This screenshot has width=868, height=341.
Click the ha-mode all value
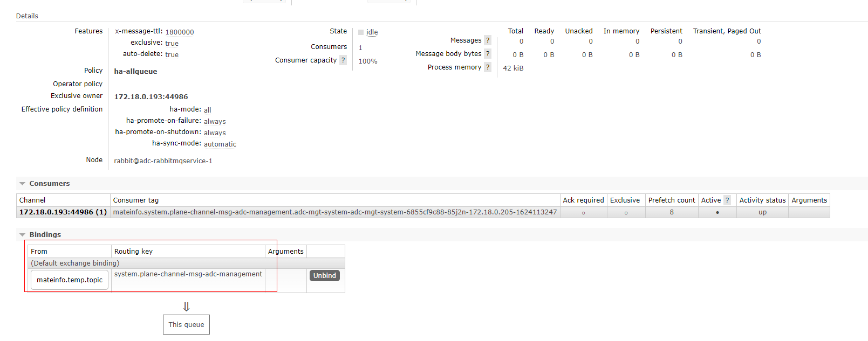208,110
